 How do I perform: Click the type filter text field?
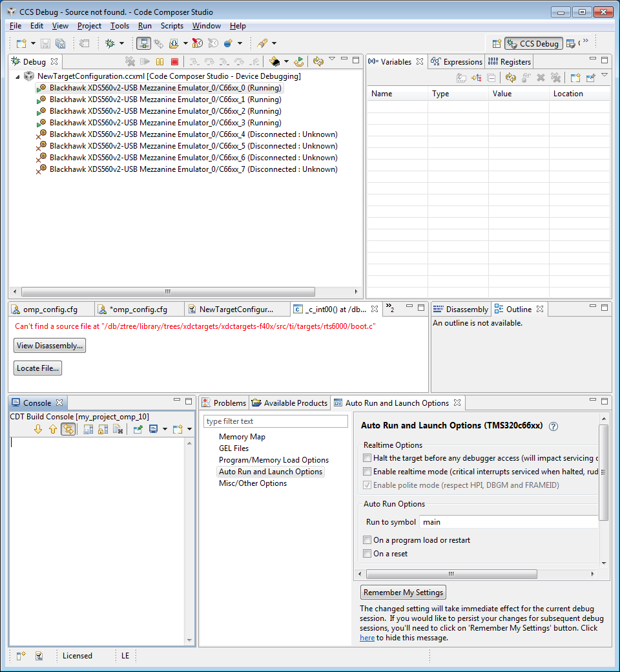coord(276,421)
